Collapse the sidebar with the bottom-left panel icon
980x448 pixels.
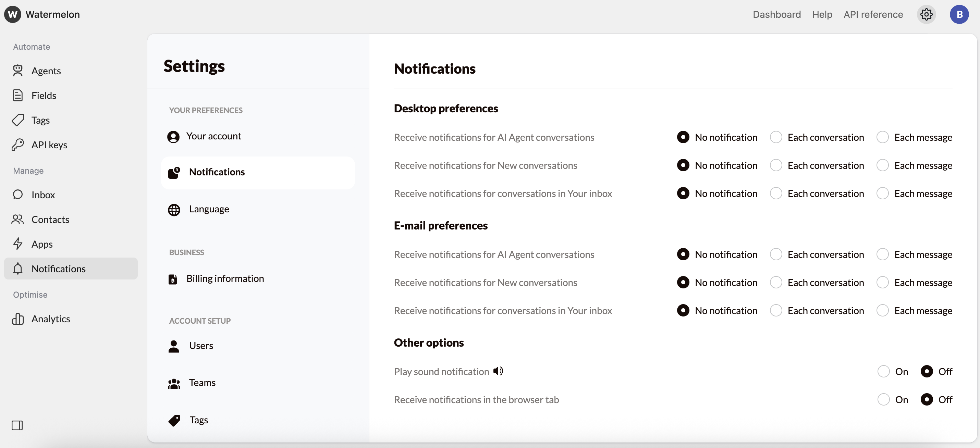tap(17, 425)
